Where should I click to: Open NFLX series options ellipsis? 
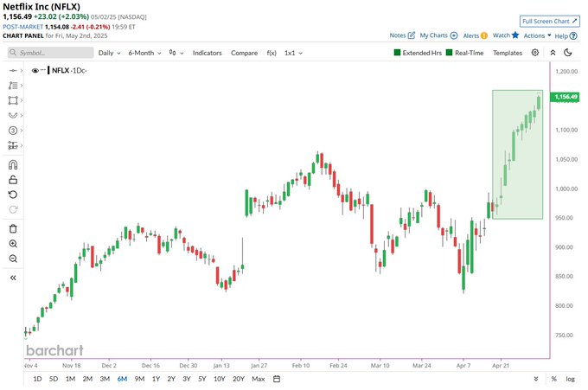point(42,70)
